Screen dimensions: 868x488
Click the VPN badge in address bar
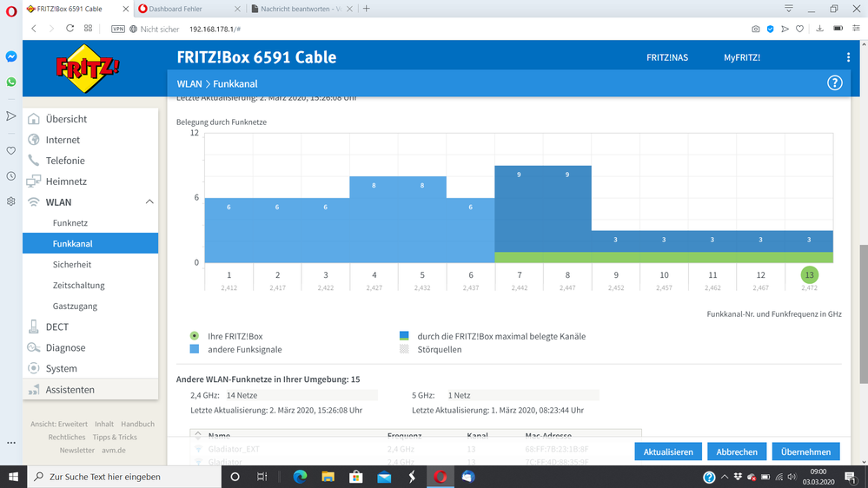118,29
